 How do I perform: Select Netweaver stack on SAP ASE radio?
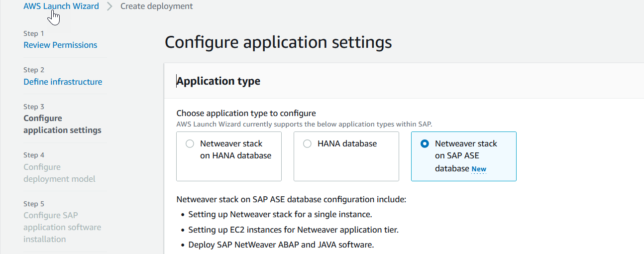point(425,144)
